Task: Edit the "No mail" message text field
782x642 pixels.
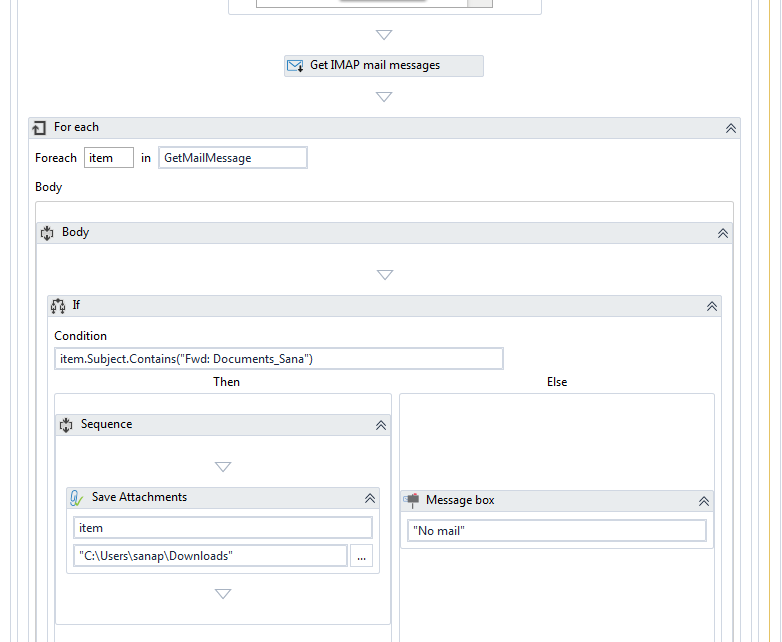Action: pos(556,531)
